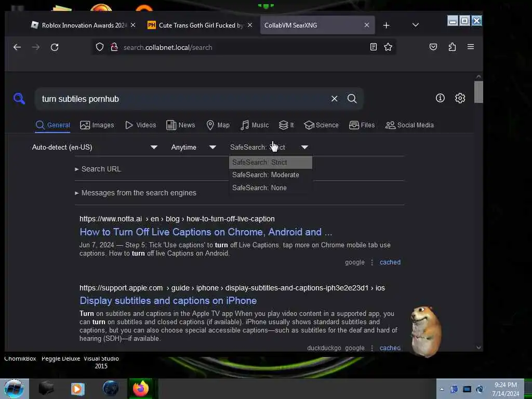This screenshot has width=532, height=399.
Task: Toggle reader view in address bar
Action: pyautogui.click(x=373, y=47)
